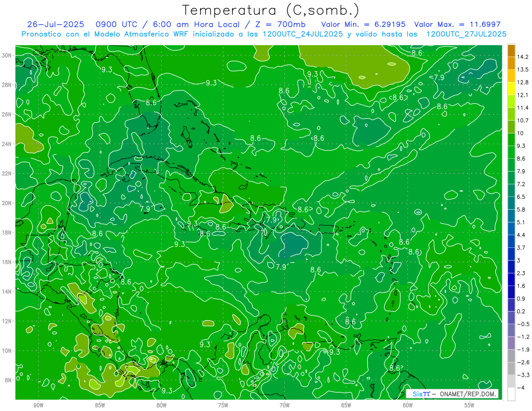Click the colorbar label "12.8"
The image size is (532, 411).
tap(523, 82)
